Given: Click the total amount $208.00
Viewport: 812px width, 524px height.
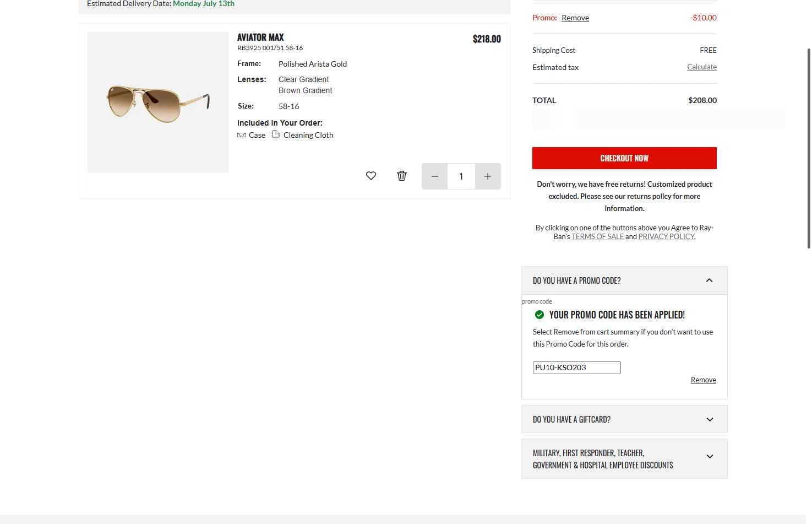Looking at the screenshot, I should 702,100.
